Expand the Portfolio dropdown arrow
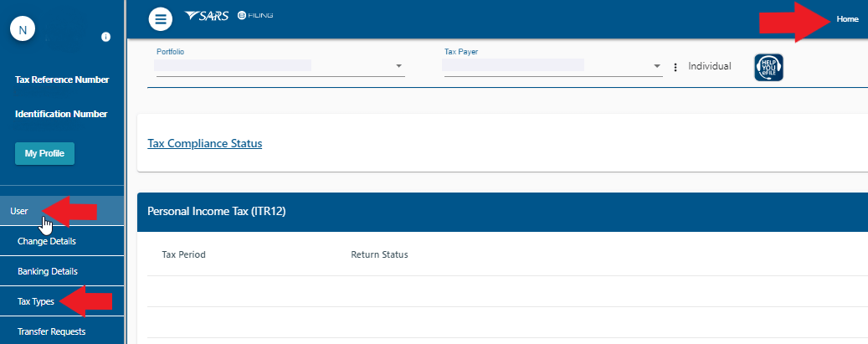 (x=398, y=66)
